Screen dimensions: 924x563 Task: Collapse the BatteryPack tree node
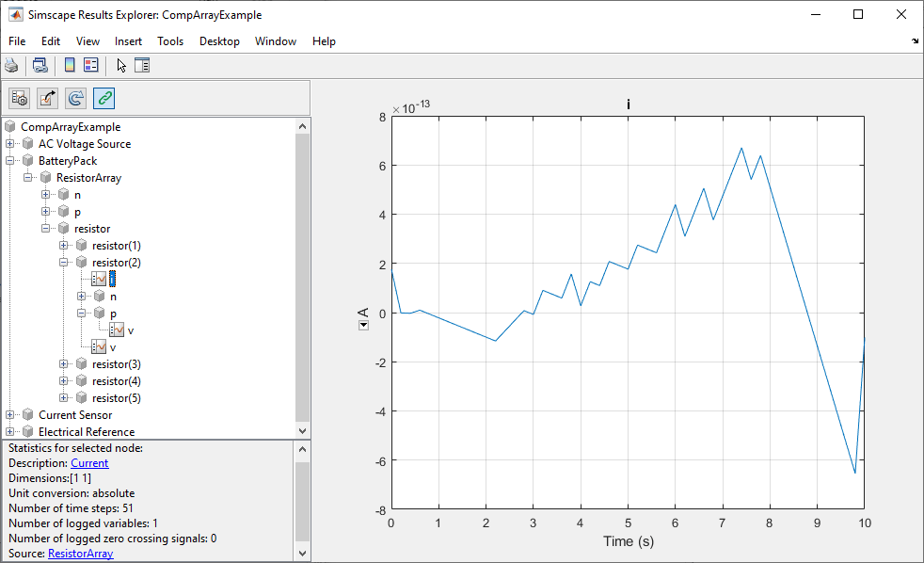coord(10,160)
